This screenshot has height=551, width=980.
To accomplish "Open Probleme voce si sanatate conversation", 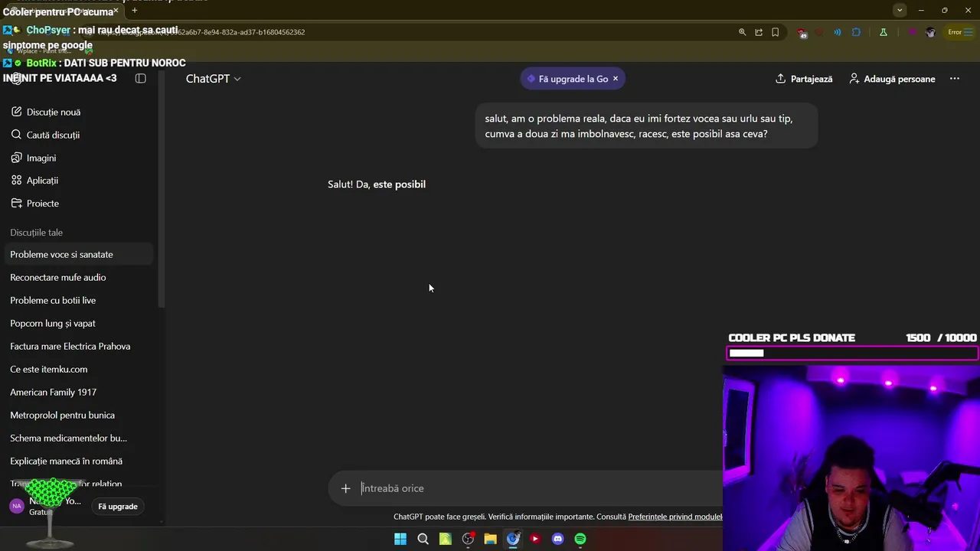I will [79, 254].
